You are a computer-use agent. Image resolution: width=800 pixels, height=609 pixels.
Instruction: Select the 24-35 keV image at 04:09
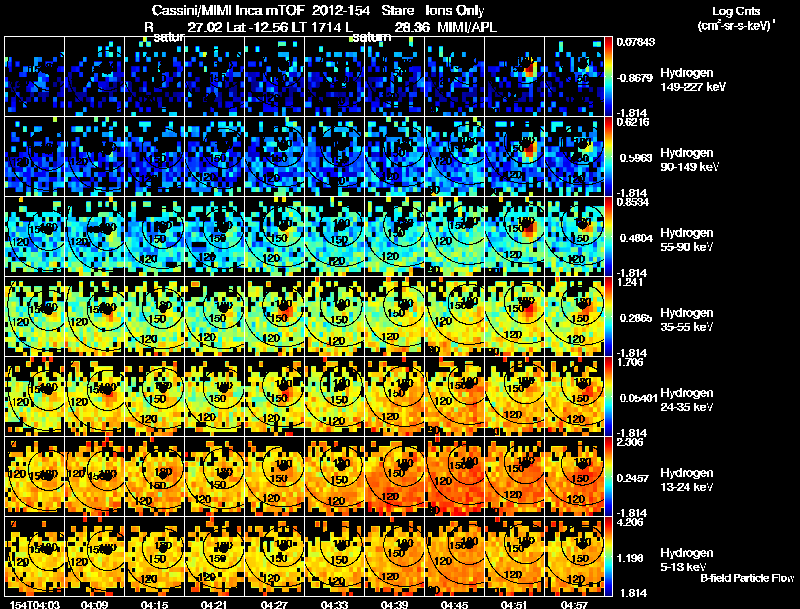pos(94,396)
